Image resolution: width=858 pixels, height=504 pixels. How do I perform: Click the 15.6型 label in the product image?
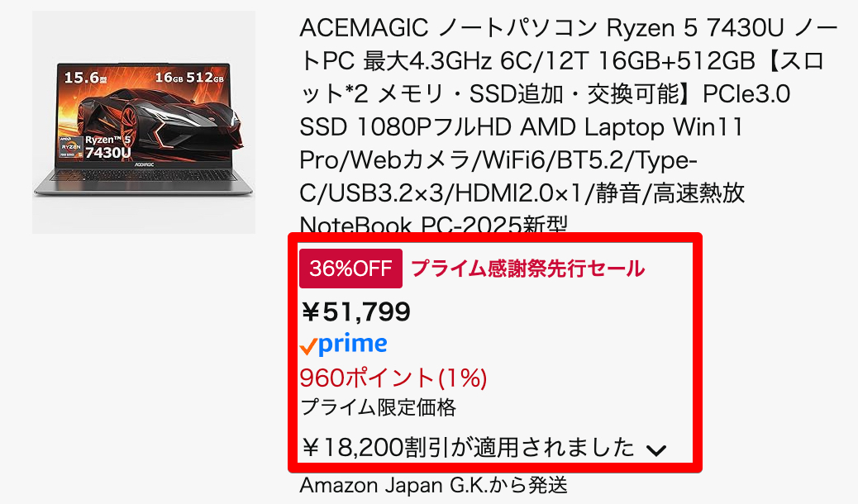pos(85,77)
